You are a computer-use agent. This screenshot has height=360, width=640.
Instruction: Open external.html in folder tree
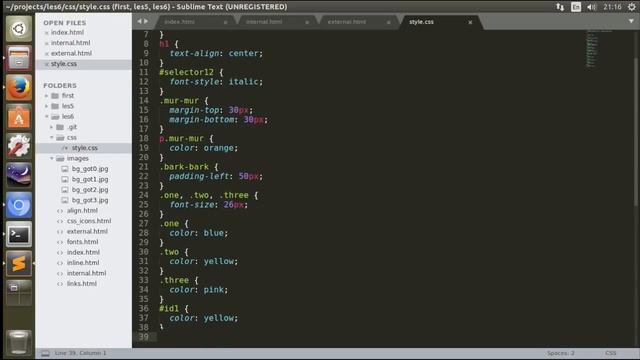pos(87,231)
